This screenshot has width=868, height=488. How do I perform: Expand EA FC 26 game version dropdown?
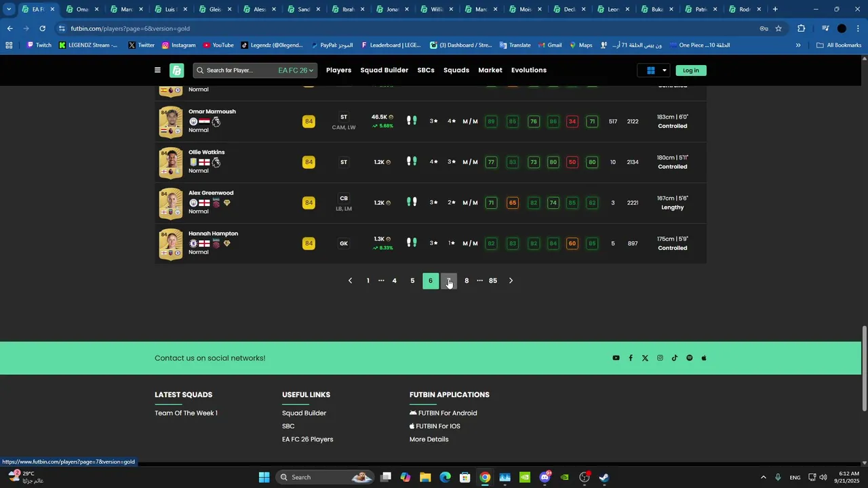(x=296, y=70)
